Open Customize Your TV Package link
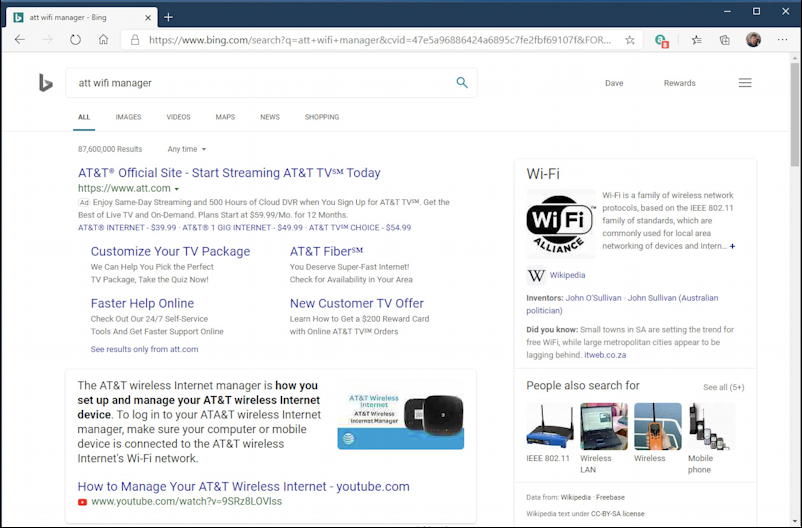This screenshot has width=802, height=528. point(170,251)
